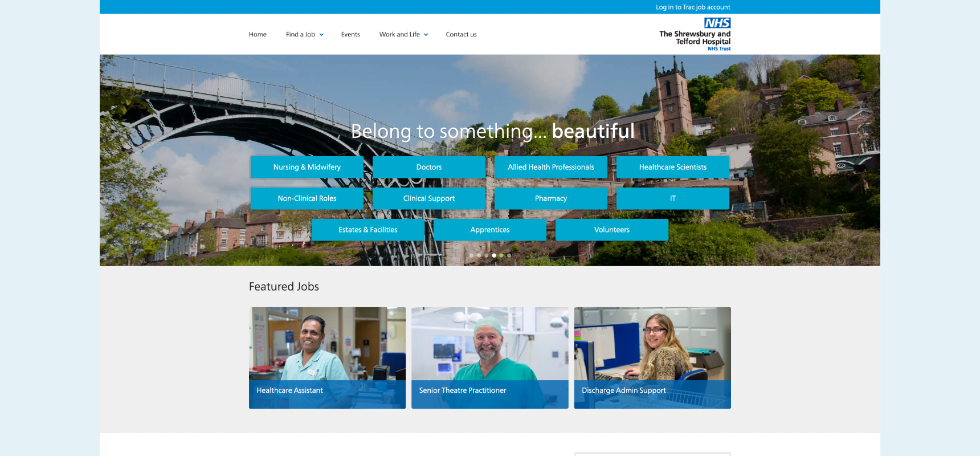Open the Events menu item
Viewport: 980px width, 456px height.
(x=350, y=34)
